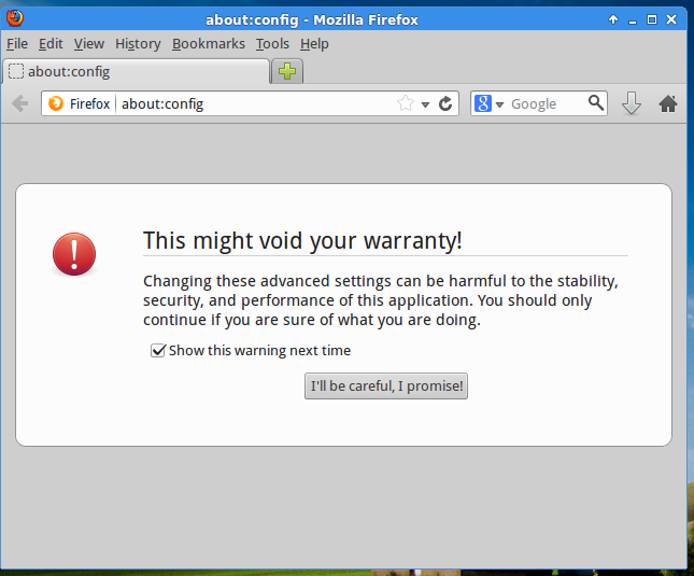The image size is (694, 576).
Task: Open the History menu
Action: click(x=137, y=44)
